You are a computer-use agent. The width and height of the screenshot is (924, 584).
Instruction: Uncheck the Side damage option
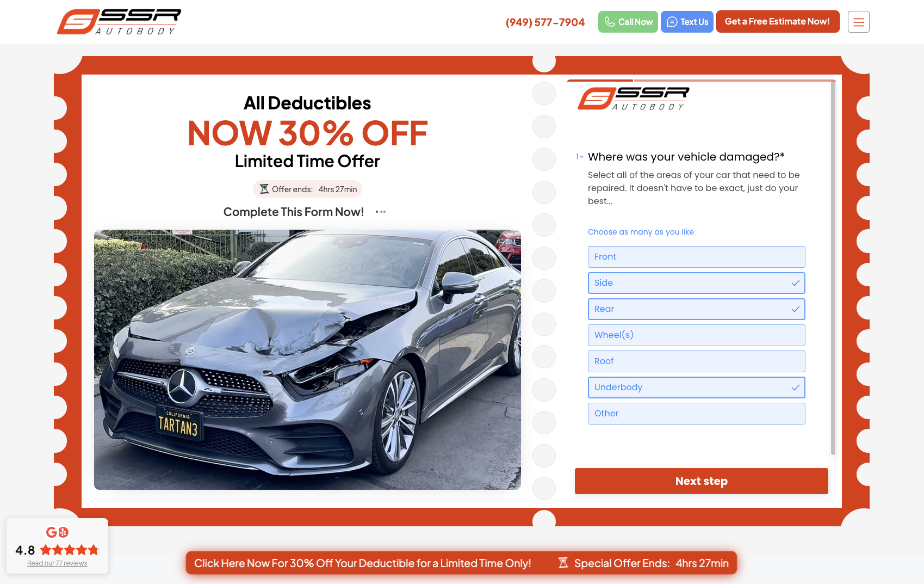point(696,283)
